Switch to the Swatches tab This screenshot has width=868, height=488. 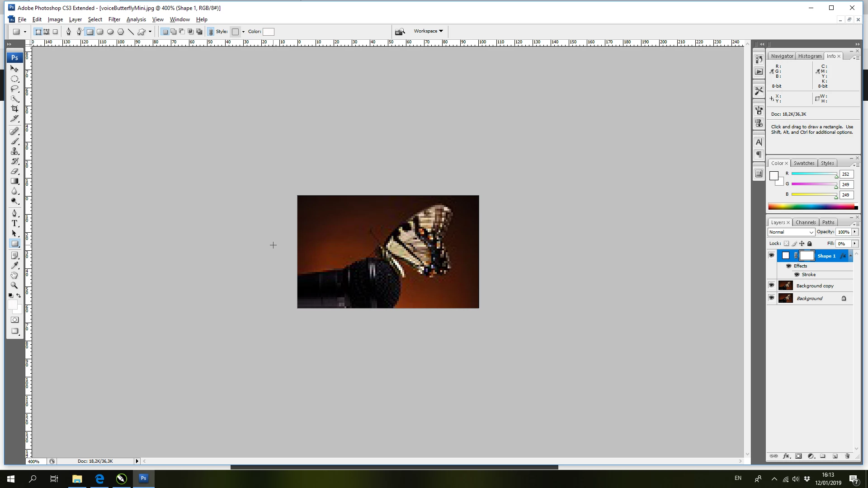point(804,163)
